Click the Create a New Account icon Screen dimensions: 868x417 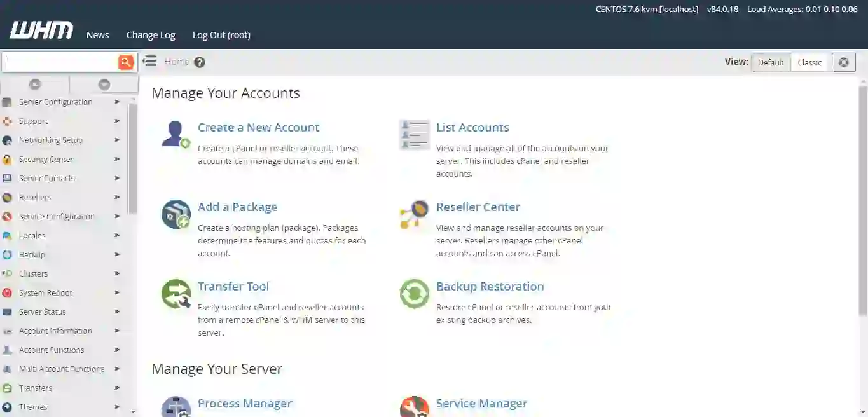click(176, 134)
